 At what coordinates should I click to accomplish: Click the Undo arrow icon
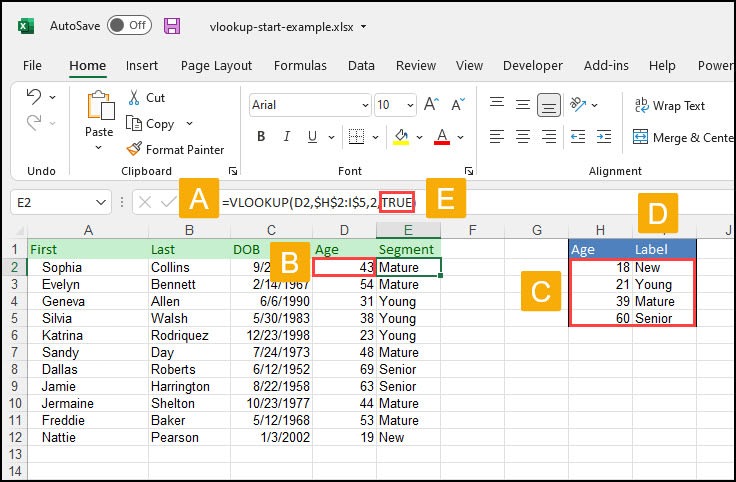click(34, 97)
